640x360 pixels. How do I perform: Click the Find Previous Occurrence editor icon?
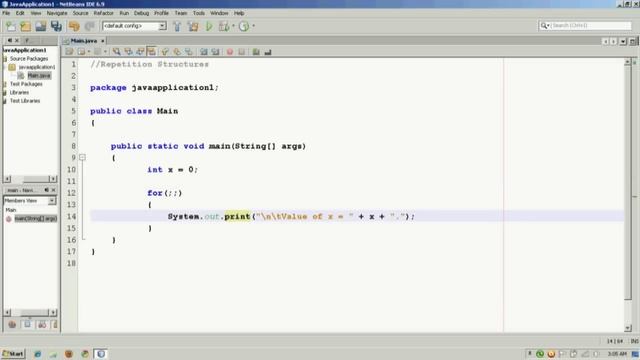pyautogui.click(x=129, y=52)
